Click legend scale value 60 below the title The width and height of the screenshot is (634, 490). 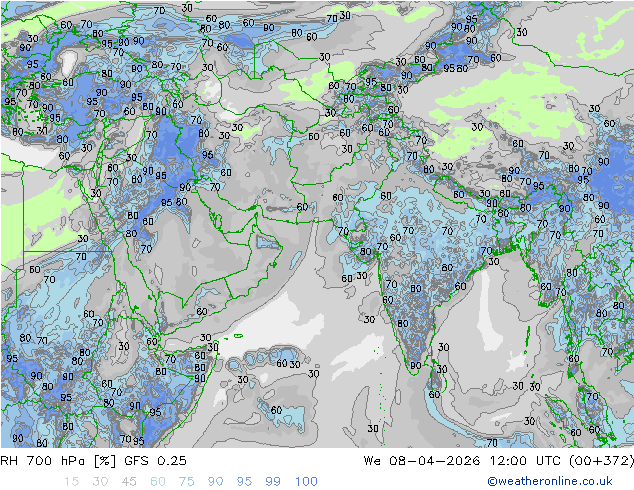coord(158,482)
